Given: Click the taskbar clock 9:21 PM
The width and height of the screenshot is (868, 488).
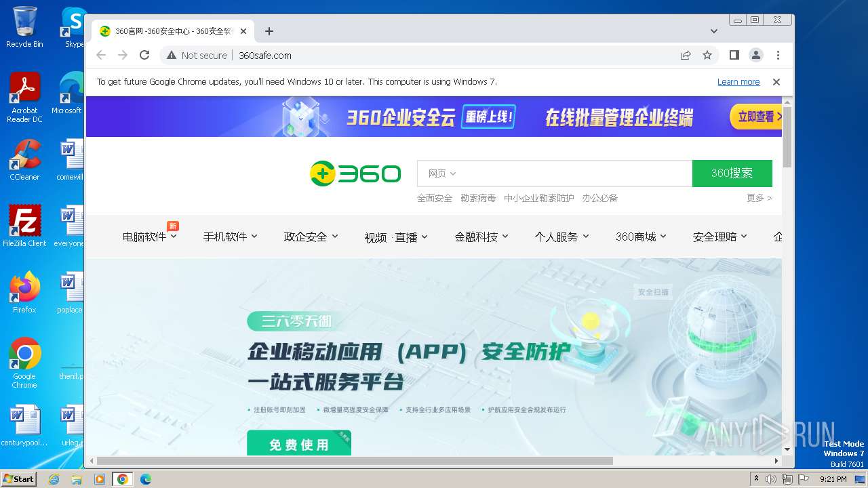Looking at the screenshot, I should click(833, 479).
